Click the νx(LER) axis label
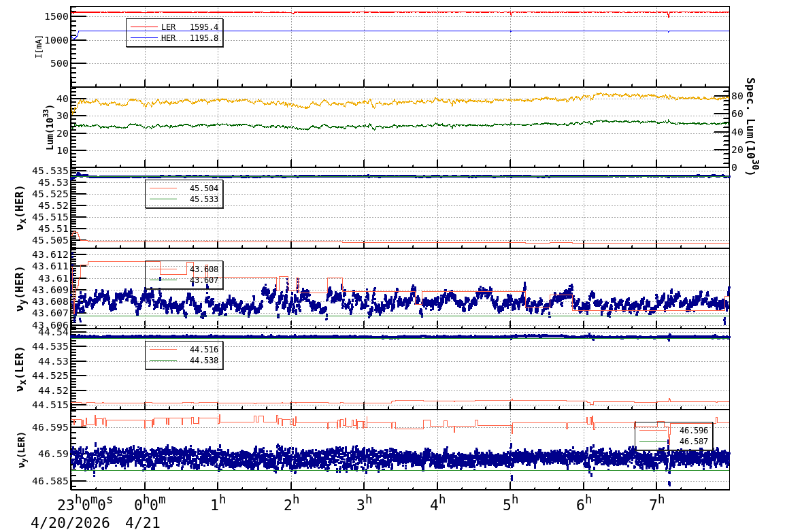The image size is (785, 532). coord(20,369)
